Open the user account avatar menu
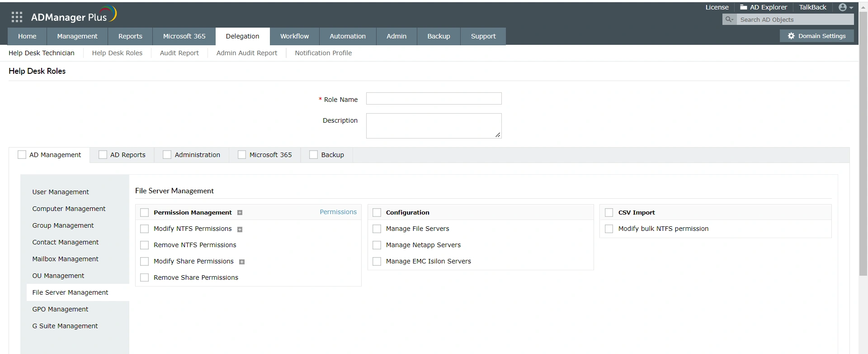 (x=845, y=7)
